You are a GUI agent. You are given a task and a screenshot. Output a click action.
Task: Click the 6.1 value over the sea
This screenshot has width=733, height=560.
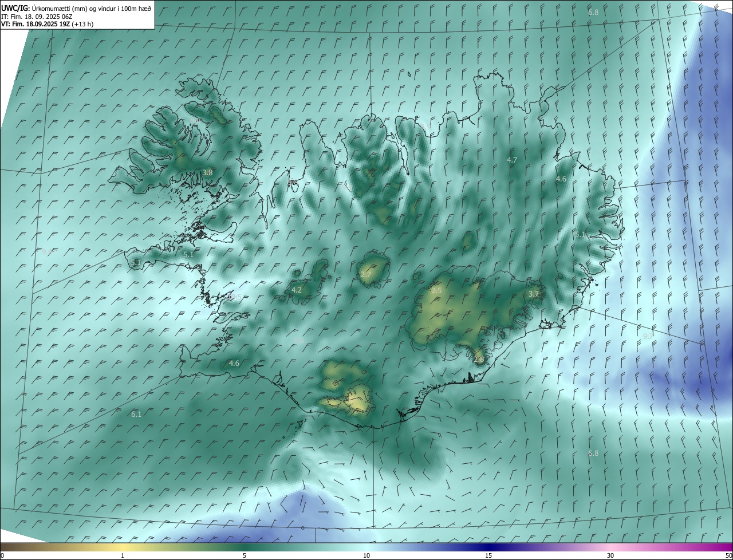[136, 414]
